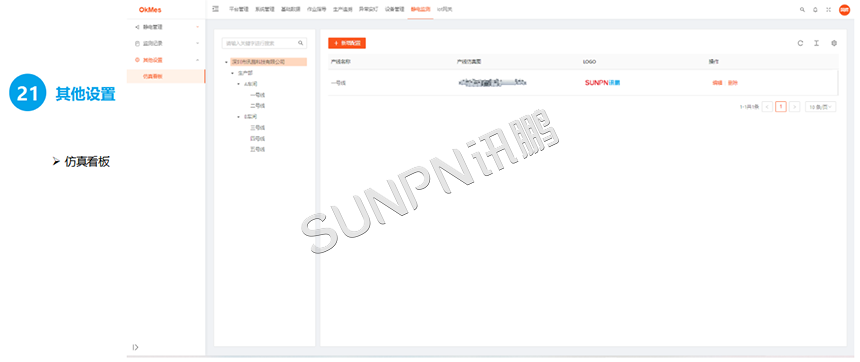Open the 作业指导 top menu

(316, 10)
